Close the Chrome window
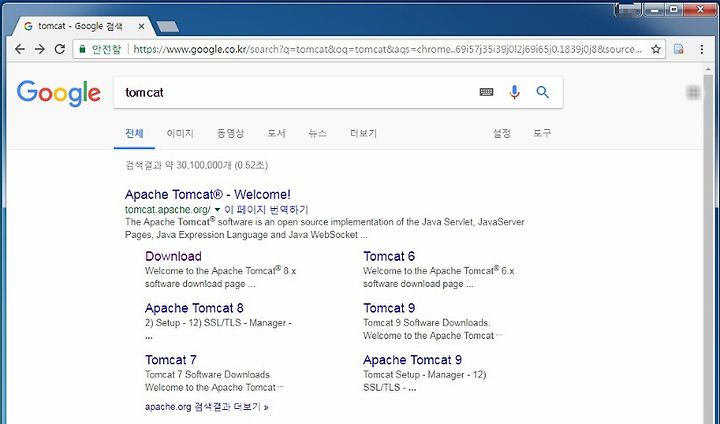Image resolution: width=720 pixels, height=424 pixels. [700, 9]
